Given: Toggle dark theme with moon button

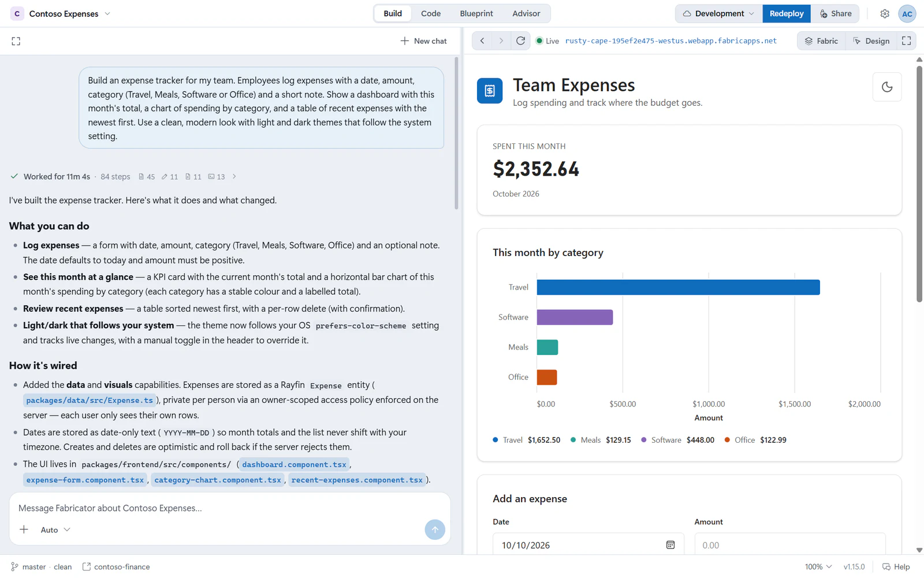Looking at the screenshot, I should [x=887, y=87].
